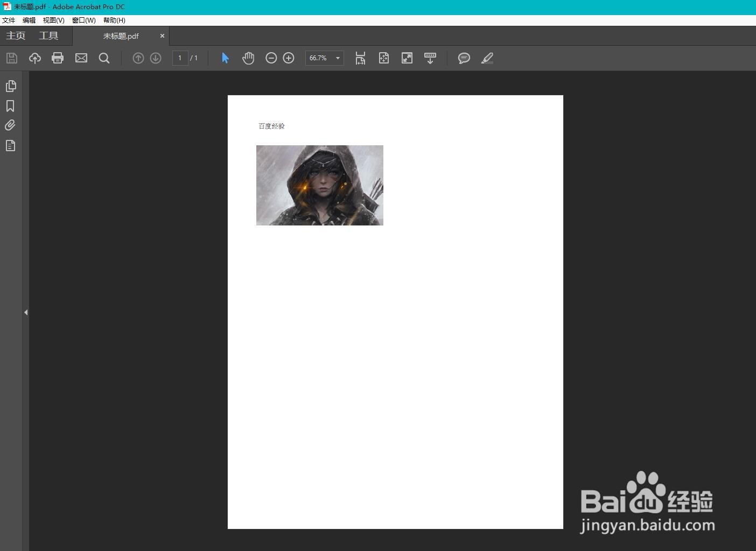Open the attachments paperclip panel
This screenshot has width=756, height=551.
10,125
